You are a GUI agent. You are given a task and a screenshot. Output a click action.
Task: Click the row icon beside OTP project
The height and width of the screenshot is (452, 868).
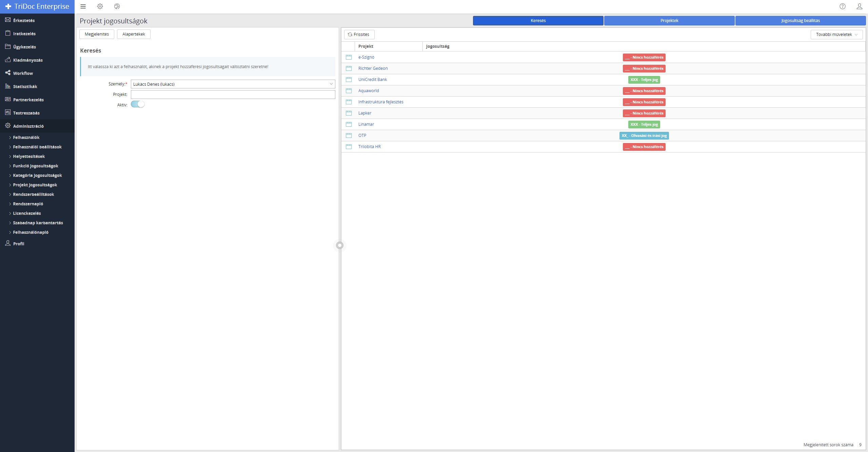tap(349, 136)
